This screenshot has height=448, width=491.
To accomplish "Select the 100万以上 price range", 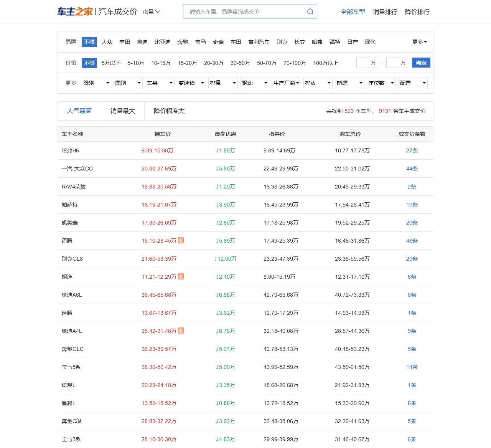I will click(326, 63).
